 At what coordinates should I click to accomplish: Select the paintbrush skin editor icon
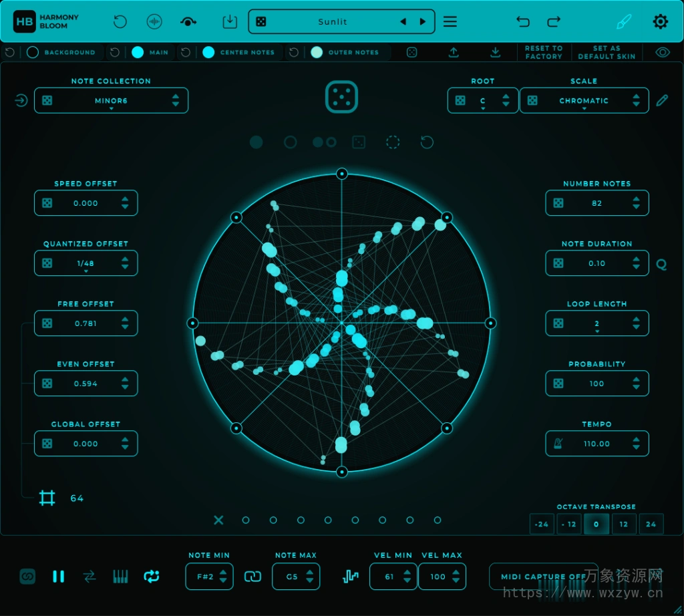pyautogui.click(x=623, y=21)
